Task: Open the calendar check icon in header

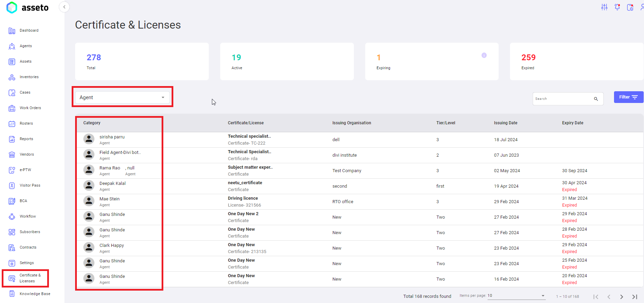Action: 630,7
